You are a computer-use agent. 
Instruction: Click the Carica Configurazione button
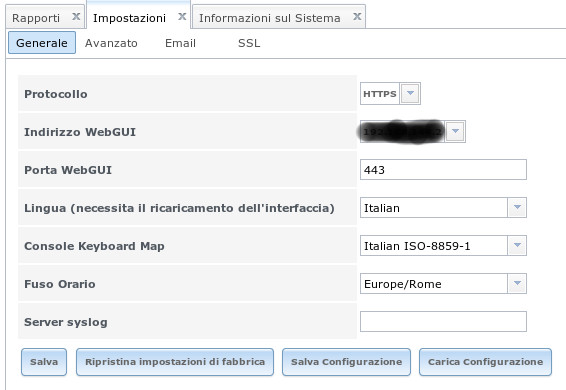[486, 362]
